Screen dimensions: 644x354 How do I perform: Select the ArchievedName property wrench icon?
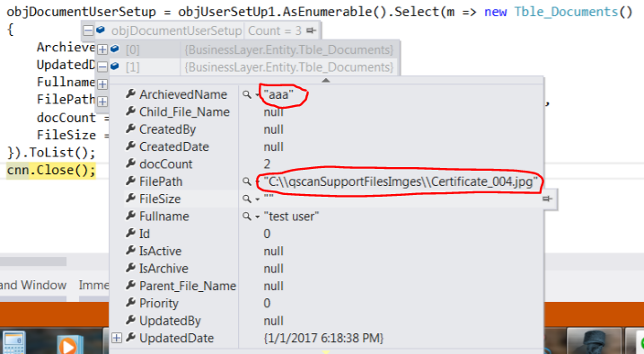click(x=130, y=94)
